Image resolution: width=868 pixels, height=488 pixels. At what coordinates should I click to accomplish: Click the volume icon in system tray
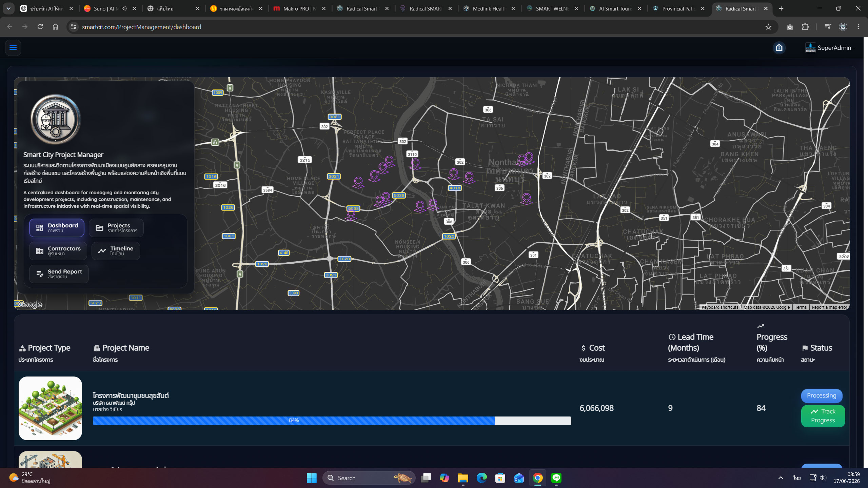[x=823, y=478]
